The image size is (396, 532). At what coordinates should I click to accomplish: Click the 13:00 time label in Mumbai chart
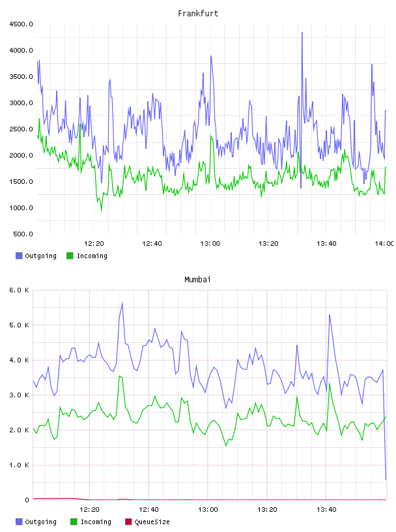click(208, 510)
